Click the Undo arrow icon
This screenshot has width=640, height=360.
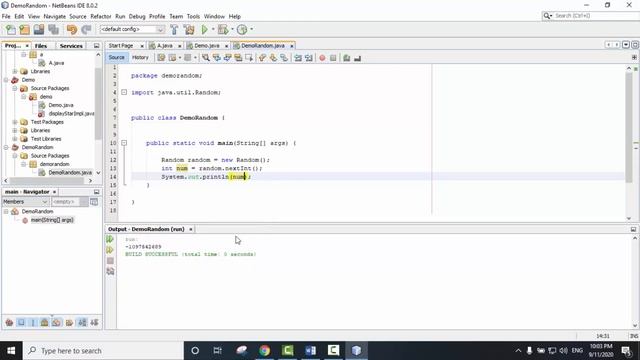click(72, 29)
